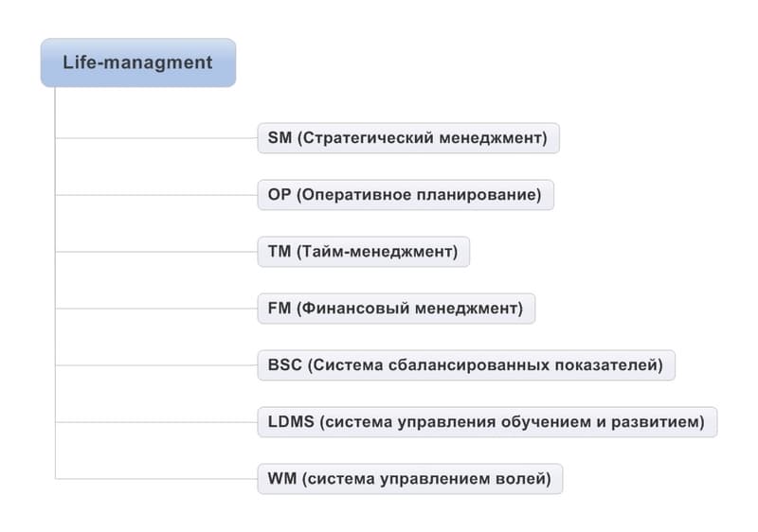The height and width of the screenshot is (532, 758).
Task: Click the vertical trunk line below Life-managment
Action: pyautogui.click(x=55, y=283)
